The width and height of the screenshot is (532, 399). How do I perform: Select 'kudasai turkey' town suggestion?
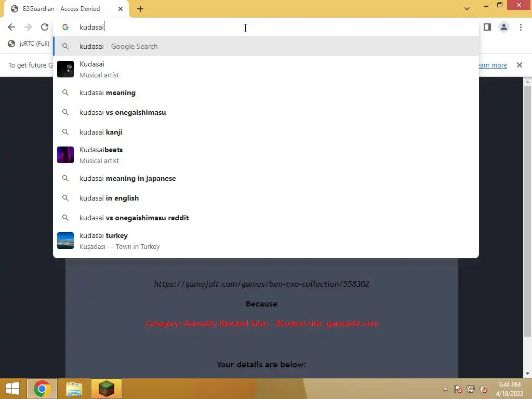click(x=266, y=241)
